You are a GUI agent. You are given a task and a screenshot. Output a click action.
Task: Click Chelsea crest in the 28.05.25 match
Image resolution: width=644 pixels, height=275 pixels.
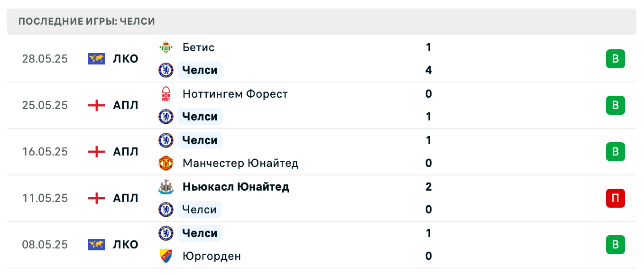[166, 70]
